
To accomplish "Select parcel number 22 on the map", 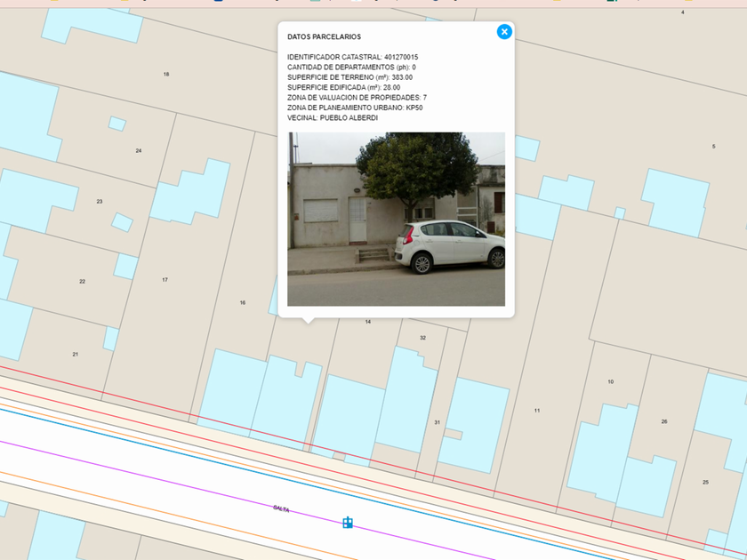I will [x=82, y=282].
